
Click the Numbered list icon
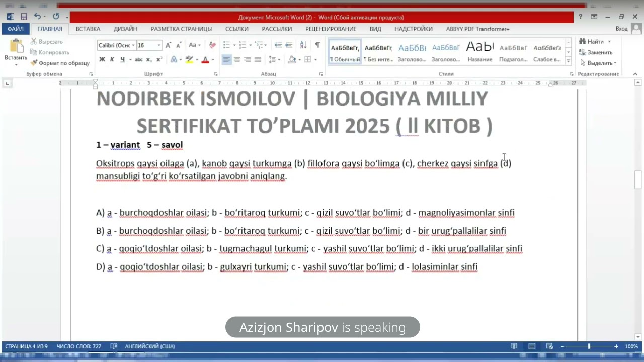click(x=243, y=45)
